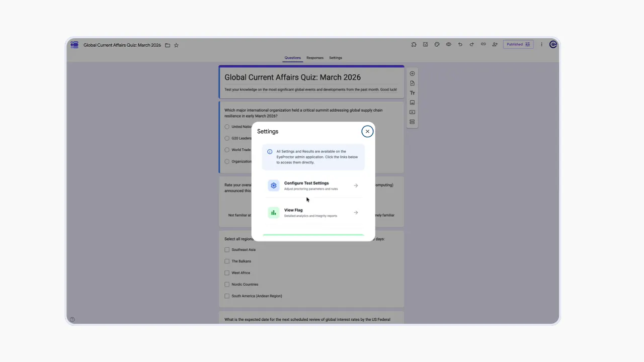This screenshot has height=362, width=644.
Task: Open View Flag reports
Action: (x=313, y=213)
